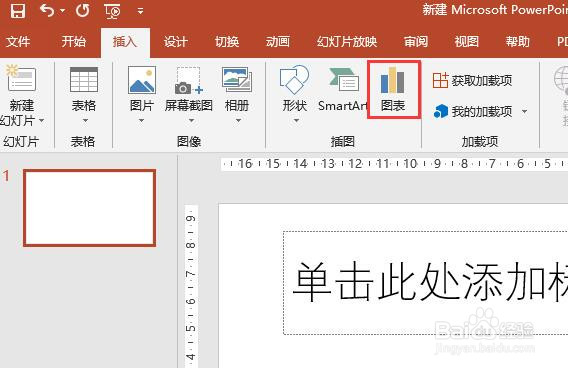This screenshot has height=368, width=568.
Task: Expand the 新建幻灯片 layout dropdown arrow
Action: tap(42, 120)
